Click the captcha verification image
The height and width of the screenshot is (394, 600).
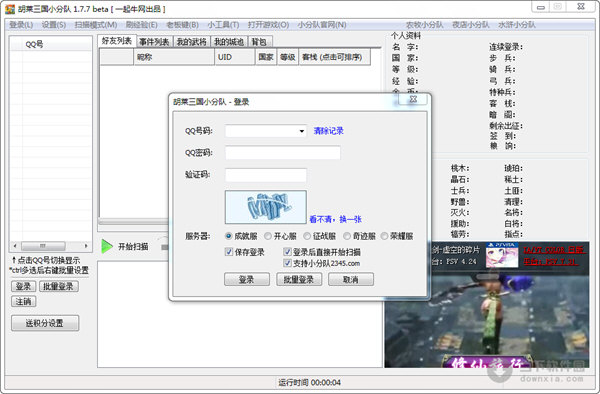(266, 207)
